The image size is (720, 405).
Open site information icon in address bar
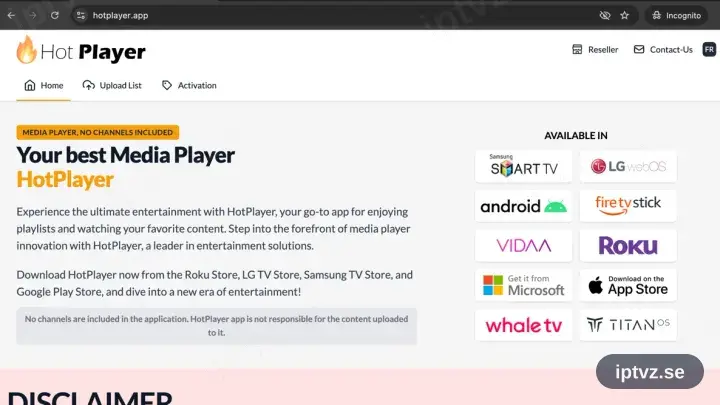81,15
